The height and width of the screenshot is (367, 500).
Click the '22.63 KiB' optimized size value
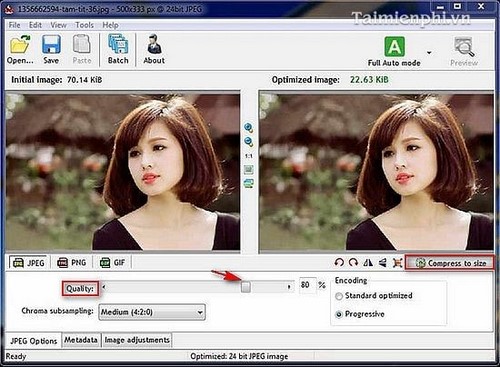(369, 80)
